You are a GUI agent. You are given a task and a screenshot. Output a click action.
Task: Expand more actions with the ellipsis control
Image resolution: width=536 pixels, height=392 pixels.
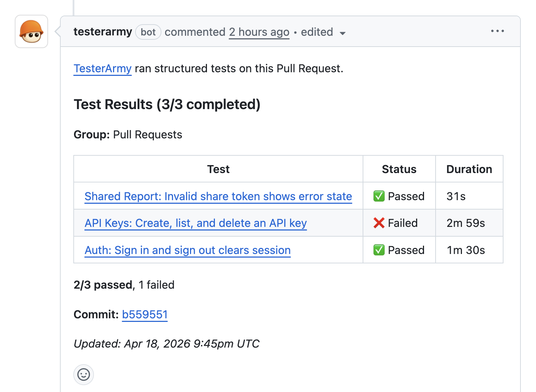point(497,31)
